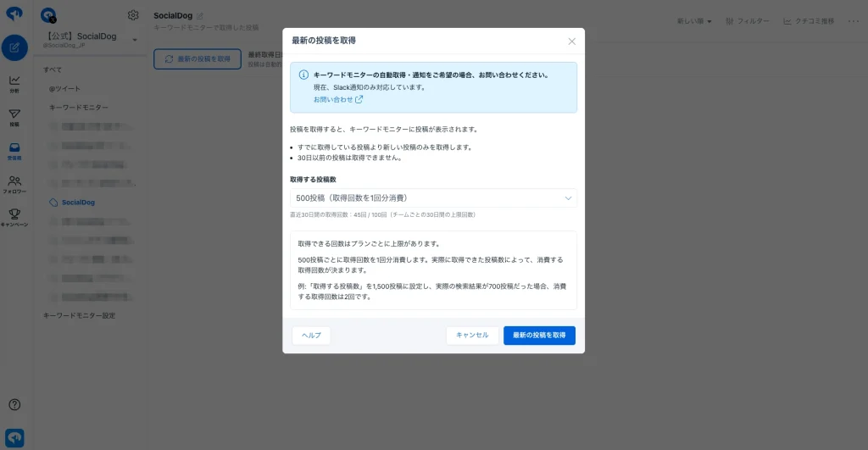Expand the 500投稿 post count dropdown
Screen dimensions: 868x450
433,198
